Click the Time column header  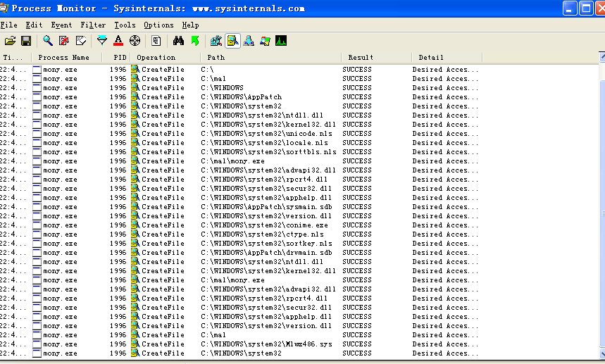tap(15, 58)
